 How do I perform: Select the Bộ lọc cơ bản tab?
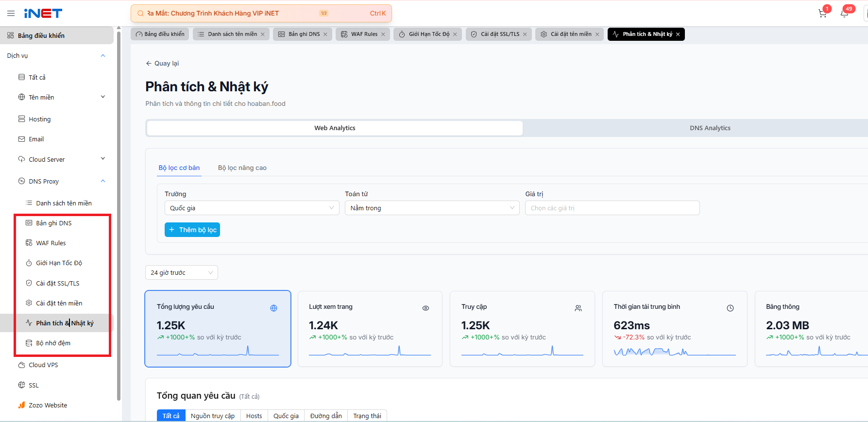click(179, 168)
